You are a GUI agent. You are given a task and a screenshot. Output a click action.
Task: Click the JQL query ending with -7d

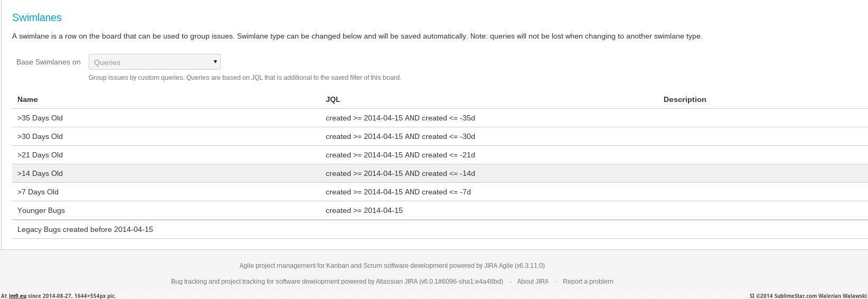tap(398, 192)
